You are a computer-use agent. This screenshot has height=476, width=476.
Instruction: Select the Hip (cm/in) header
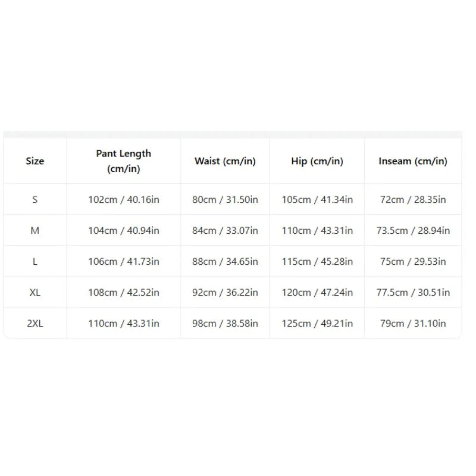pyautogui.click(x=317, y=161)
